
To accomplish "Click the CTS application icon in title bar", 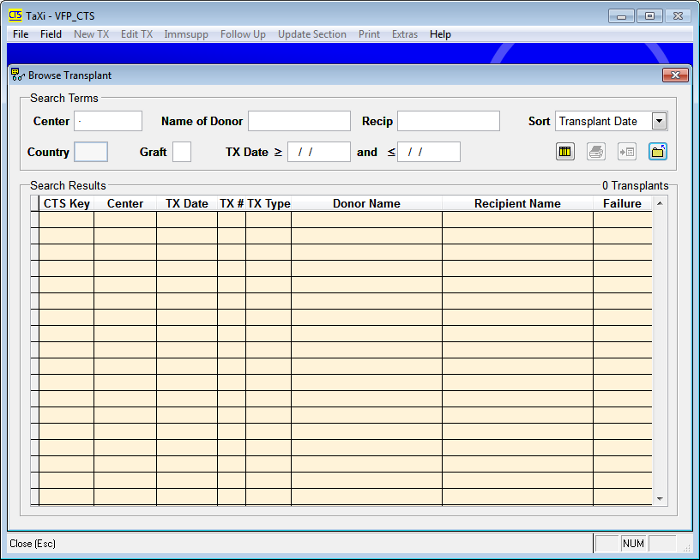I will 15,16.
